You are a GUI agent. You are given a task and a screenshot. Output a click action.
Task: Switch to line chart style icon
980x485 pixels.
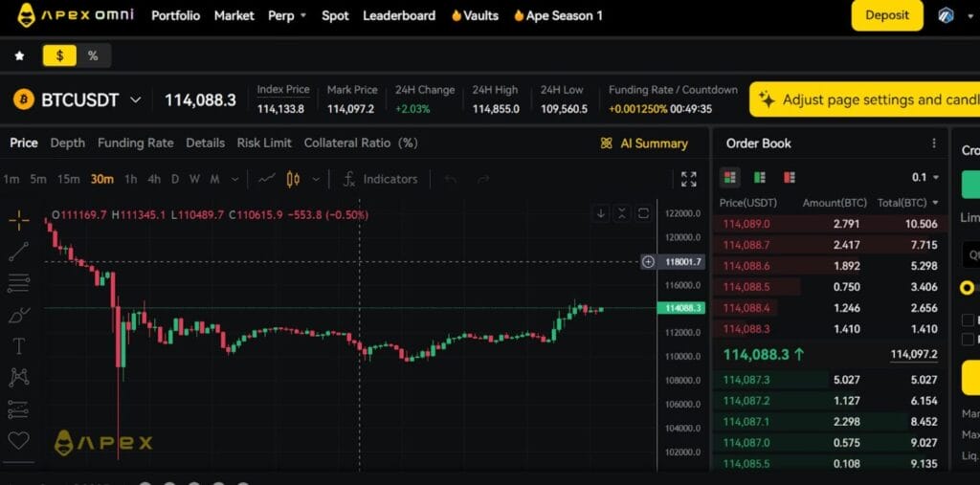point(267,180)
